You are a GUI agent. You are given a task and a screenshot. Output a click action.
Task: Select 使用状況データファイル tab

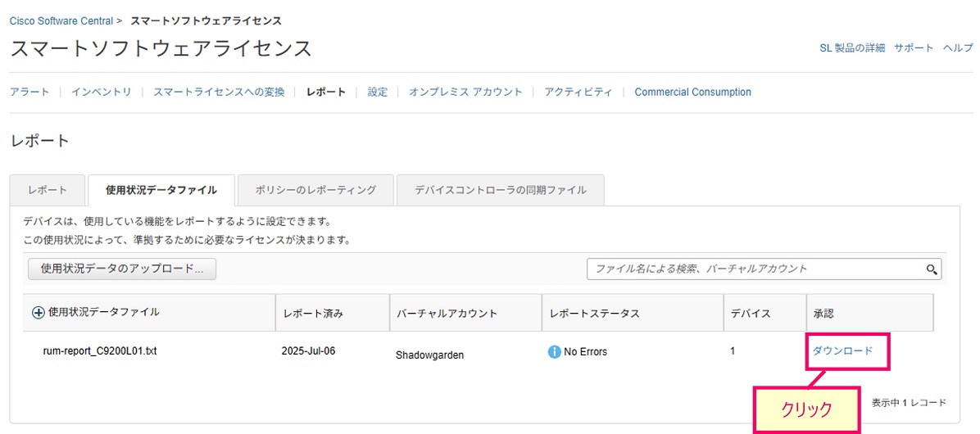coord(161,190)
